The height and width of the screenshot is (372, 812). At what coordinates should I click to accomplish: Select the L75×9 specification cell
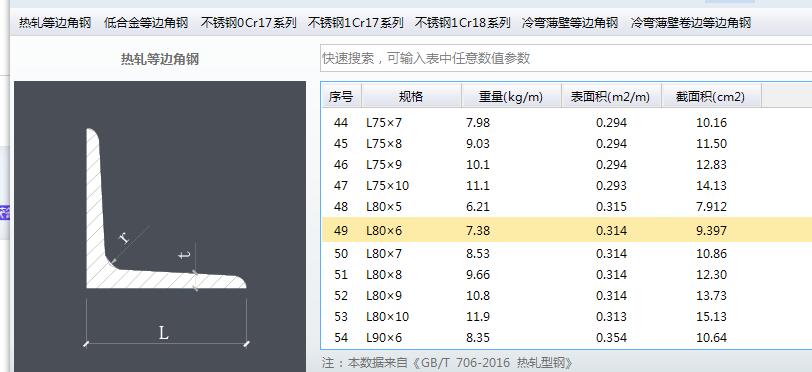[x=384, y=165]
